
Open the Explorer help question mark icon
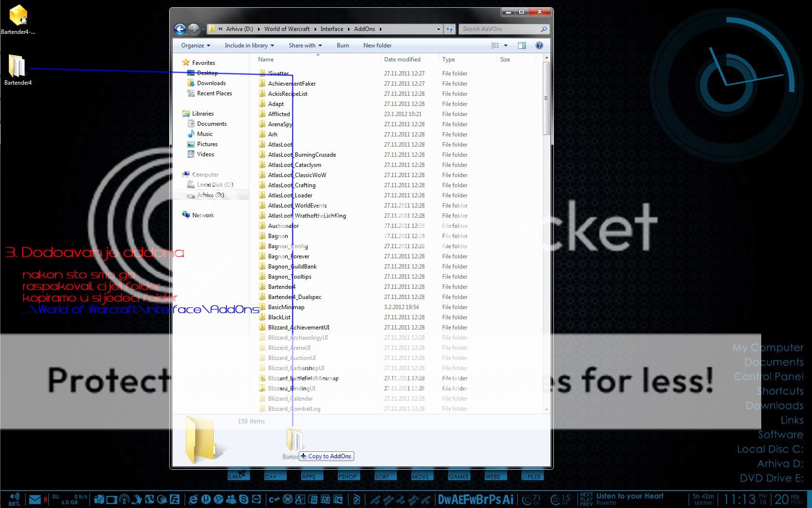[539, 45]
